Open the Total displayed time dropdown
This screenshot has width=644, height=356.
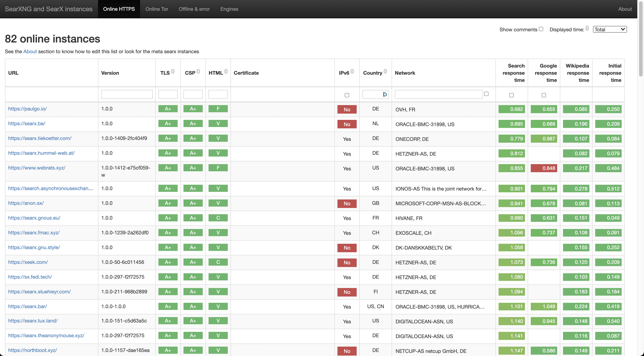[610, 29]
